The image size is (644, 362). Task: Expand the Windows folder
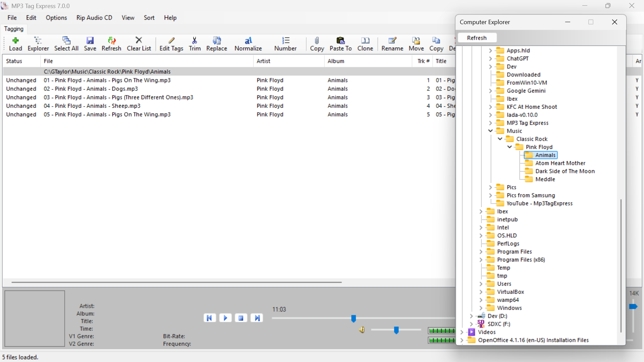[481, 308]
